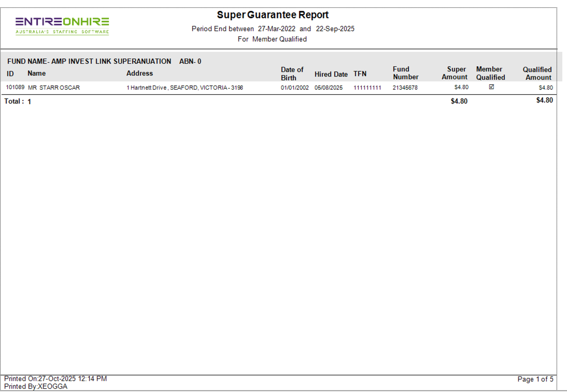
Task: Select the 22-Sep-2025 period end date
Action: click(335, 29)
